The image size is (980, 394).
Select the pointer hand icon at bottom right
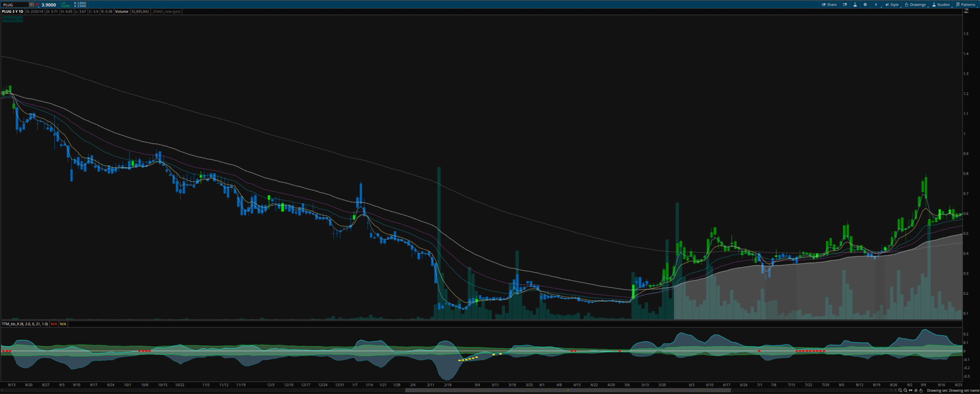coord(921,391)
